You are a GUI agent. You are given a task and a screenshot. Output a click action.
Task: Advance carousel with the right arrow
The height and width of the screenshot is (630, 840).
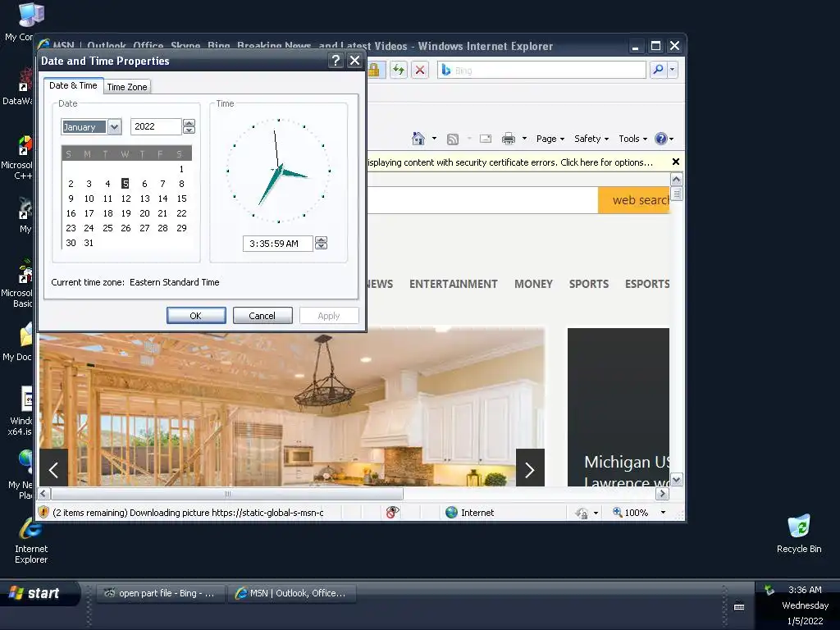530,468
